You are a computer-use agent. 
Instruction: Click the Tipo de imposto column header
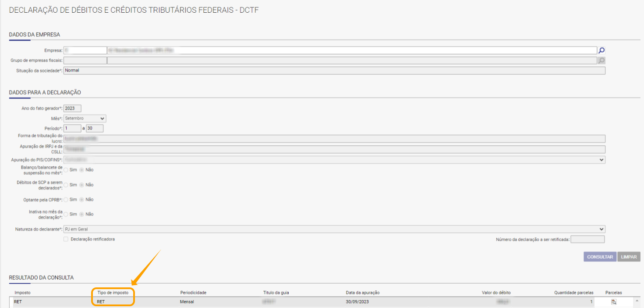(x=113, y=293)
